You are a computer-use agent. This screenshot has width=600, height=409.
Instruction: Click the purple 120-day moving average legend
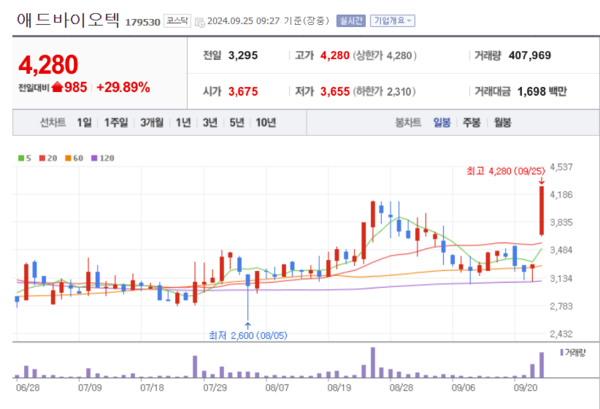click(103, 158)
